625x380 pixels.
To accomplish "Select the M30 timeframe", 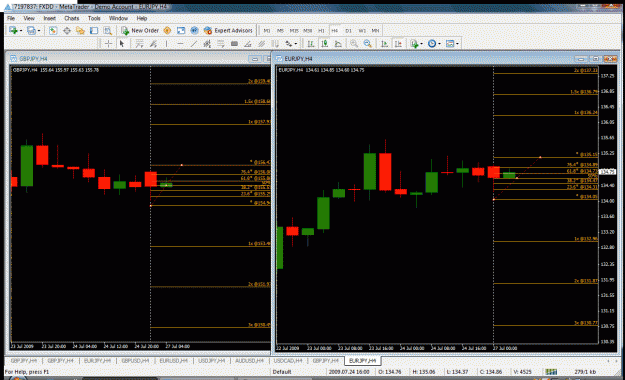I will coord(308,31).
